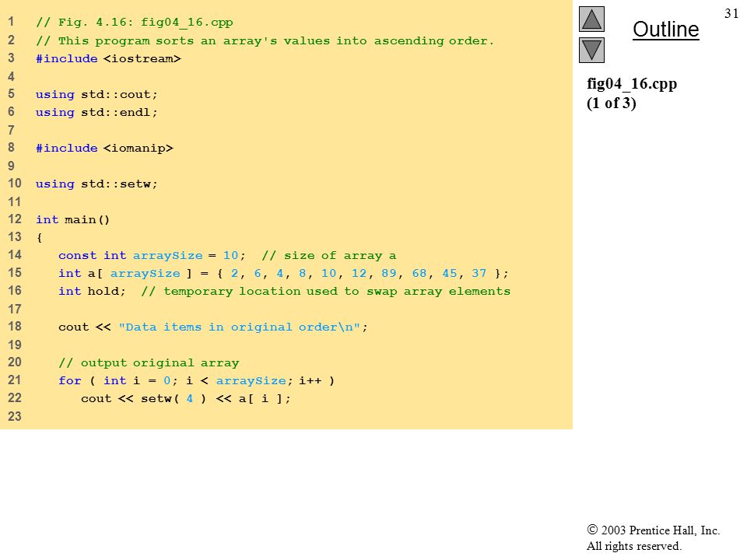Image resolution: width=747 pixels, height=560 pixels.
Task: Click the array initializer value 37
Action: click(479, 273)
